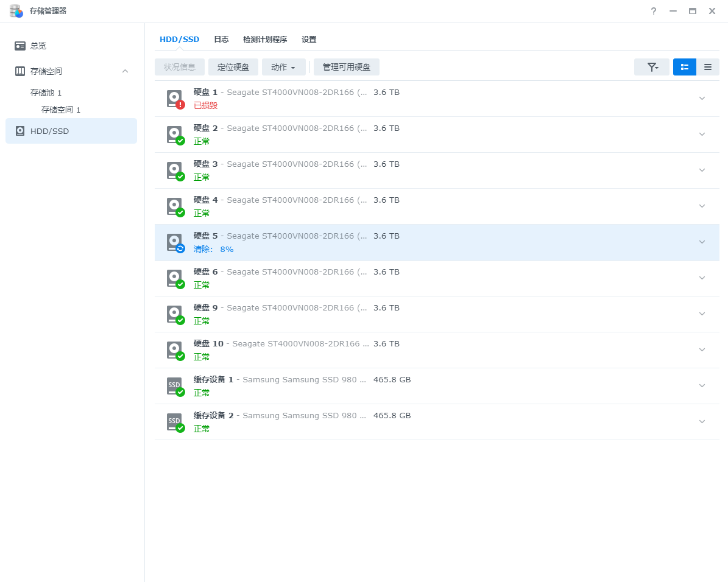728x582 pixels.
Task: Click the Storage Manager app icon
Action: point(16,11)
